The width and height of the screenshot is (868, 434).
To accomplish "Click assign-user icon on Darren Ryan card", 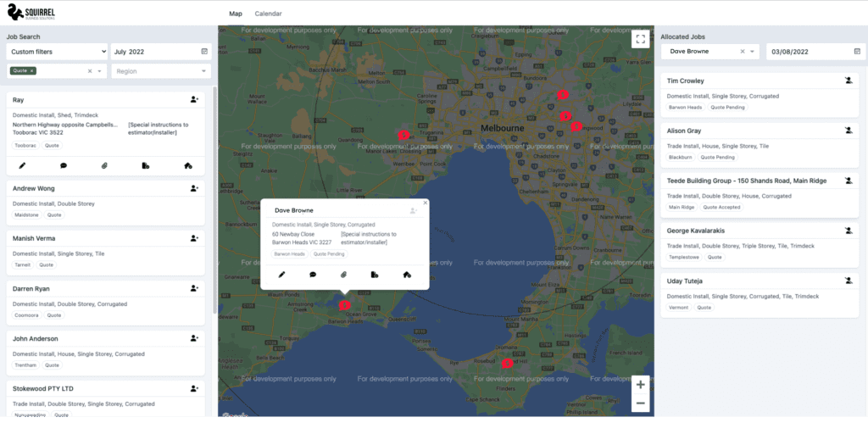I will coord(194,288).
